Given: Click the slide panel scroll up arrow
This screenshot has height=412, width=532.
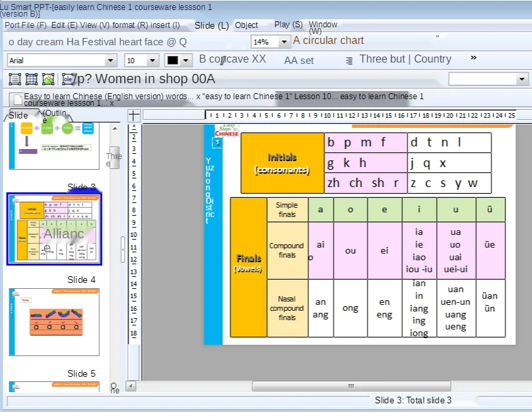Looking at the screenshot, I should [x=115, y=128].
